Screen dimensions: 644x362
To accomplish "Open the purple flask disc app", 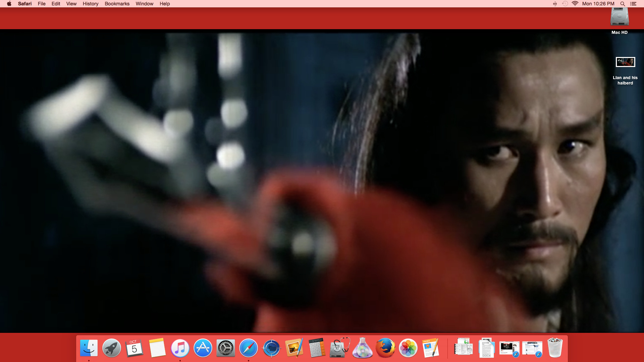I will tap(363, 348).
